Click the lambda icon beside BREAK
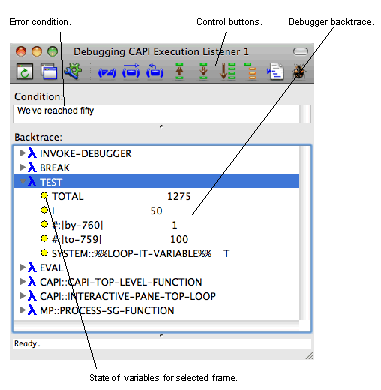 [x=32, y=167]
